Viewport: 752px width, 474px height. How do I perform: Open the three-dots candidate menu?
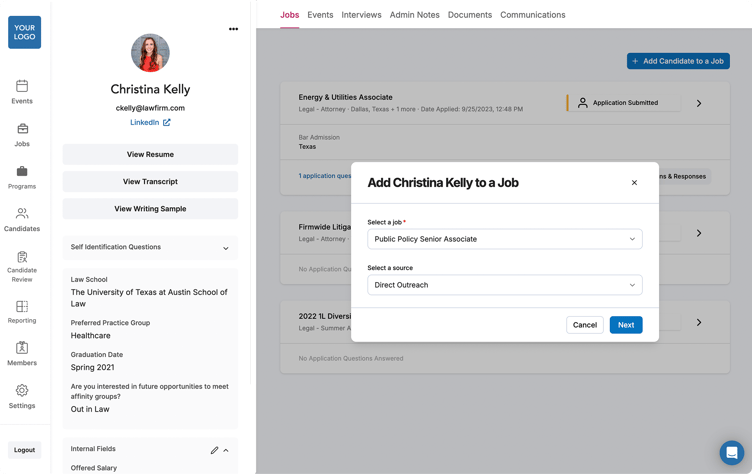click(234, 29)
